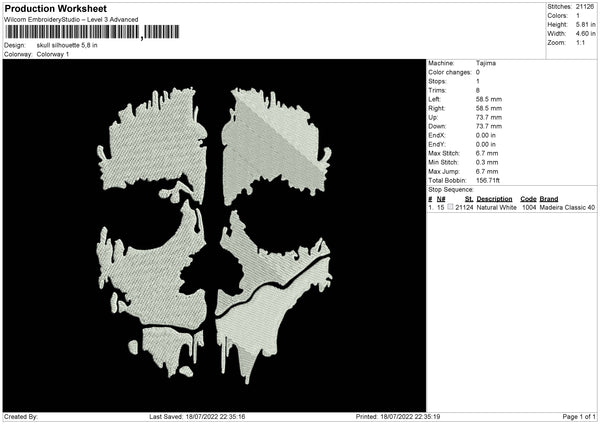The height and width of the screenshot is (424, 600).
Task: Click the Min Stitch value 0.3 mm
Action: (x=487, y=163)
